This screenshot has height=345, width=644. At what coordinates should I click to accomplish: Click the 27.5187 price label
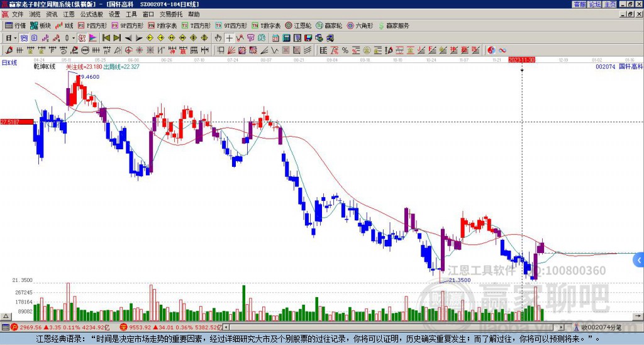click(x=16, y=122)
